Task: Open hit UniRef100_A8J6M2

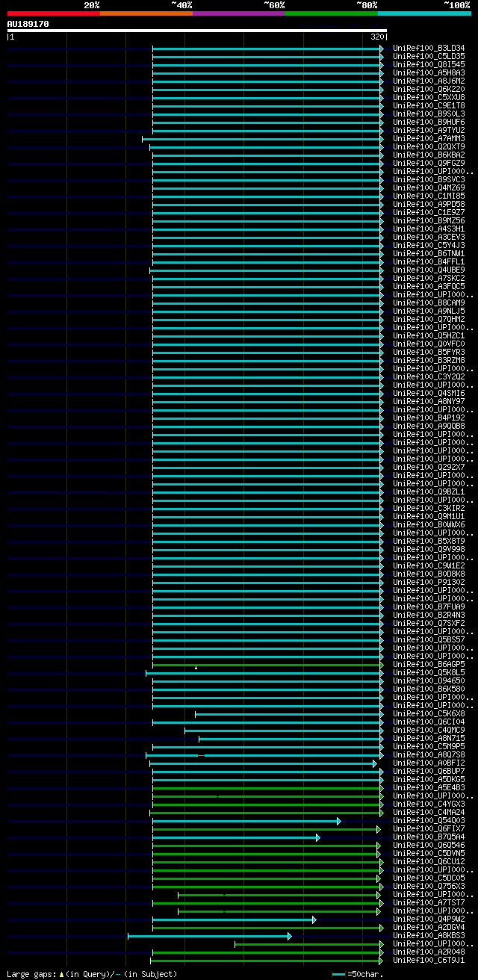Action: (x=429, y=81)
